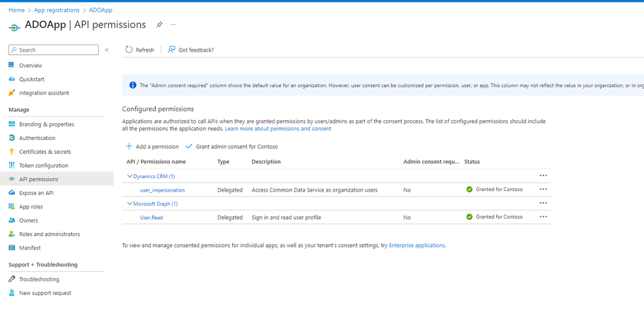Click the Manifest icon in sidebar
The image size is (644, 313).
pyautogui.click(x=12, y=248)
